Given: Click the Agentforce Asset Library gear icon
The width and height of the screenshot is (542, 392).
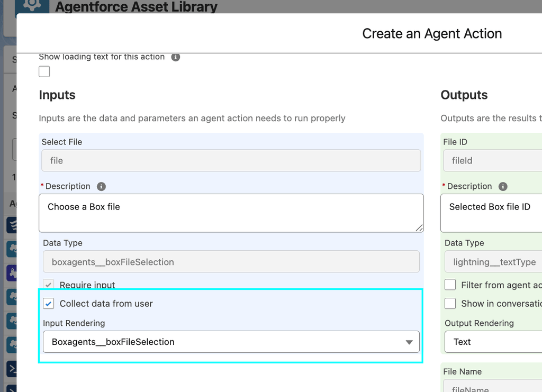Looking at the screenshot, I should click(32, 5).
